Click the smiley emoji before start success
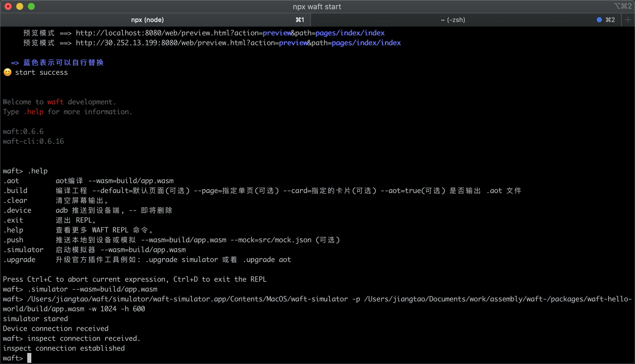 click(x=8, y=72)
